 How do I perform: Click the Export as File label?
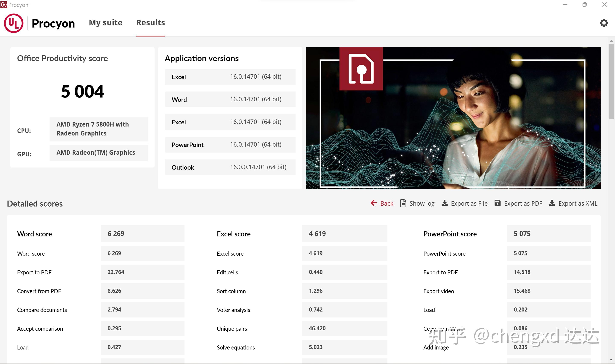pos(469,204)
